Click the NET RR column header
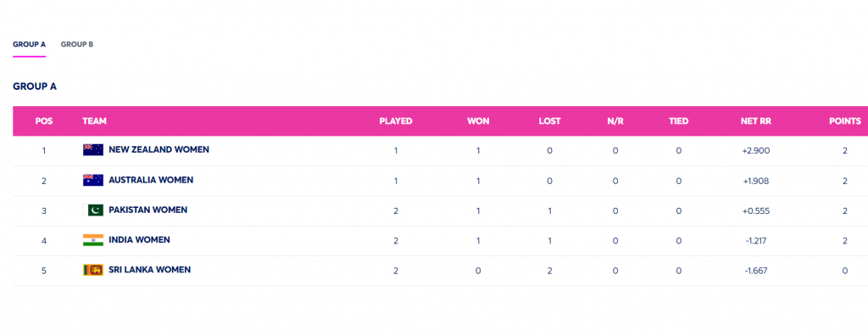This screenshot has width=868, height=336. (755, 120)
